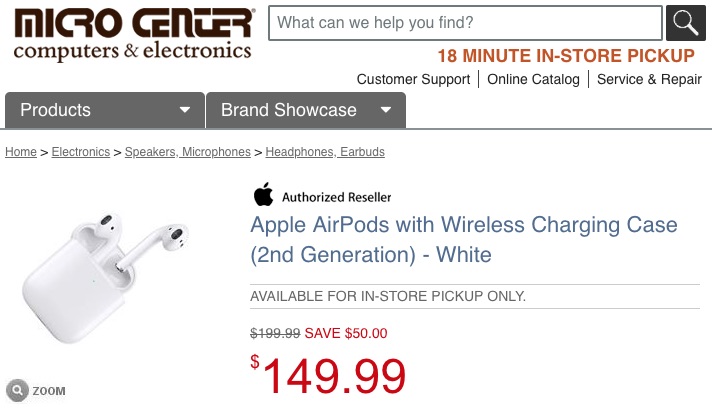Click the Apple Authorized Reseller logo
Screen dimensions: 712x413
(321, 196)
